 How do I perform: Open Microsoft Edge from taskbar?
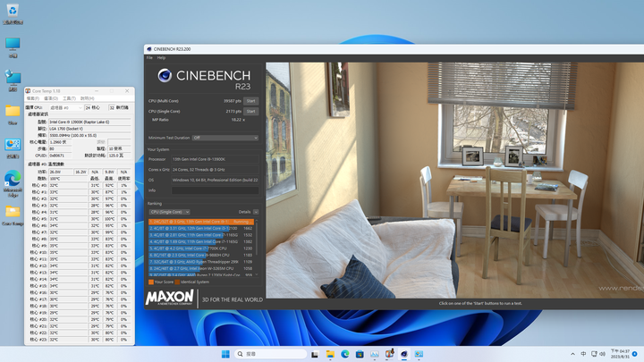click(x=345, y=354)
